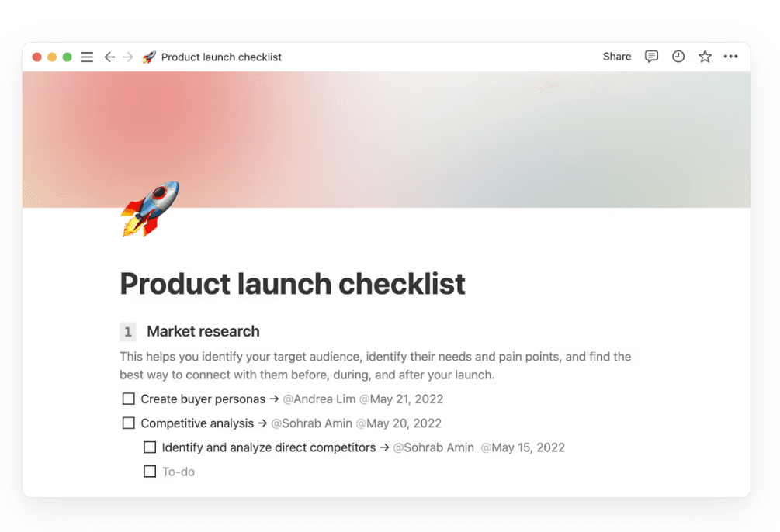The image size is (780, 532).
Task: Open more options via the ellipsis icon
Action: click(730, 57)
